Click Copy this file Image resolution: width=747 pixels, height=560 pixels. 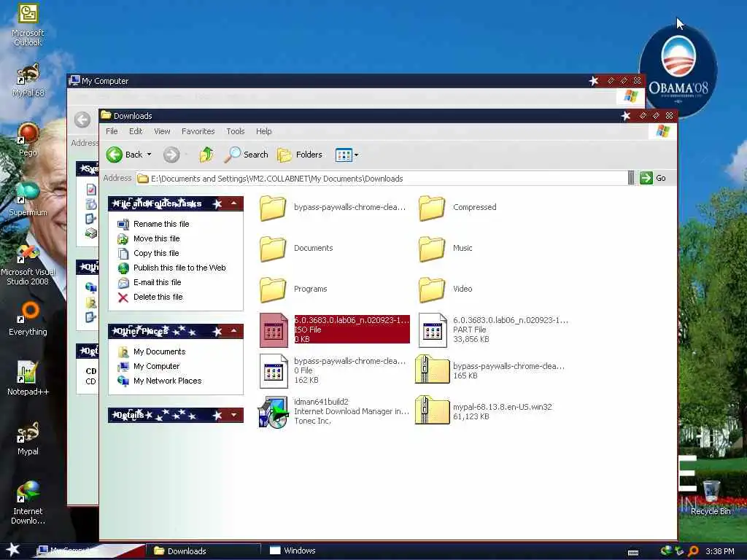coord(156,253)
